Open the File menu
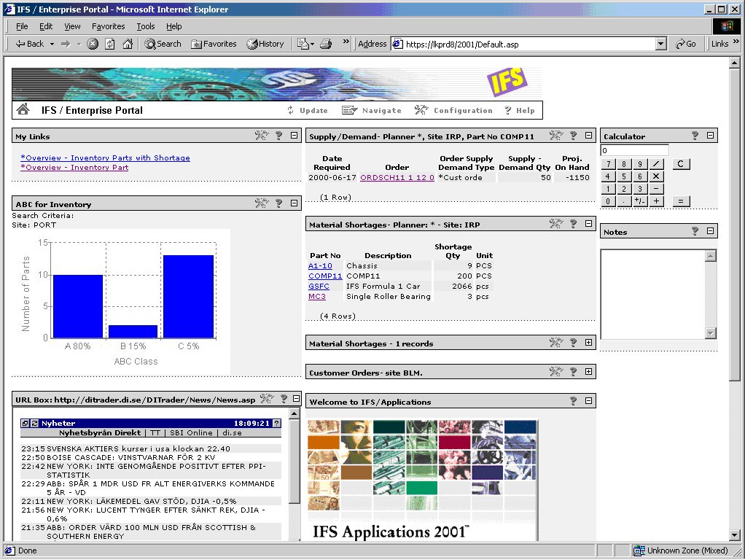 point(22,26)
